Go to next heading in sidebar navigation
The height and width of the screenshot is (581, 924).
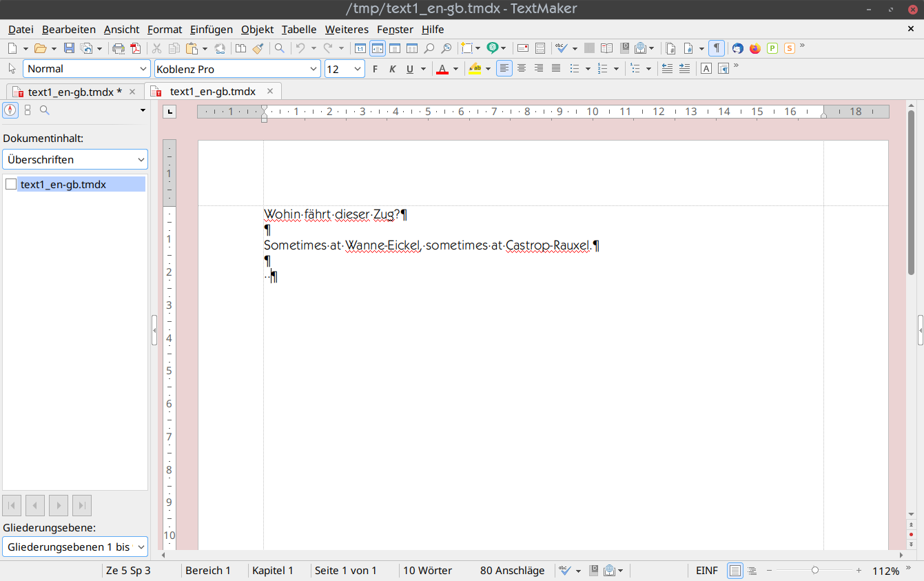tap(59, 505)
